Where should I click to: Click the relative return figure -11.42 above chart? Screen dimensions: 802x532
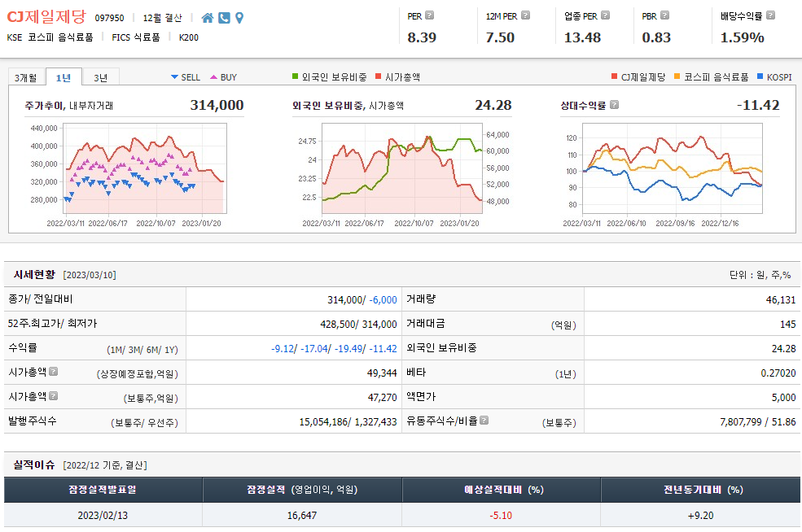[758, 105]
